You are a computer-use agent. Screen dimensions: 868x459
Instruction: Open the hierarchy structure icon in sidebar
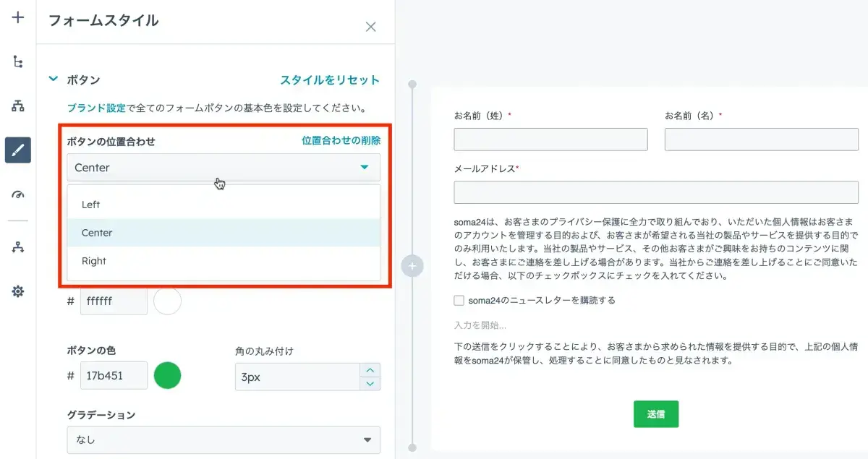tap(18, 106)
